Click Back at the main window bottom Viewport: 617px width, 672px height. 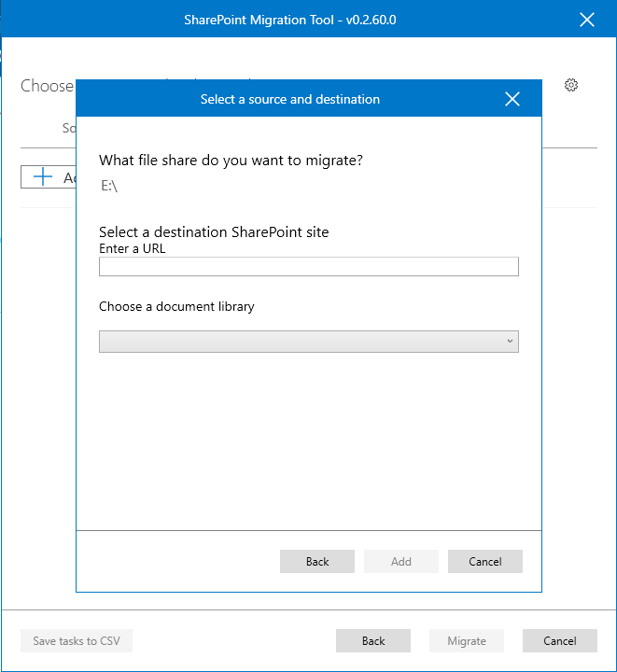click(373, 640)
